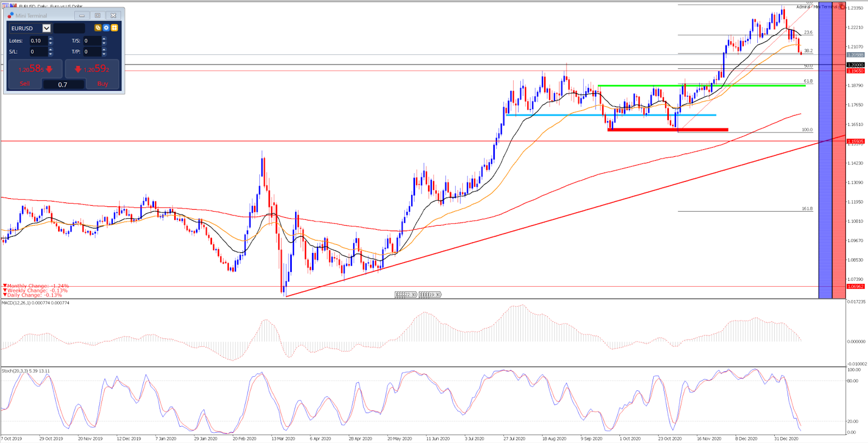Image resolution: width=868 pixels, height=443 pixels.
Task: Click the black price label 1.20000
Action: (x=856, y=65)
